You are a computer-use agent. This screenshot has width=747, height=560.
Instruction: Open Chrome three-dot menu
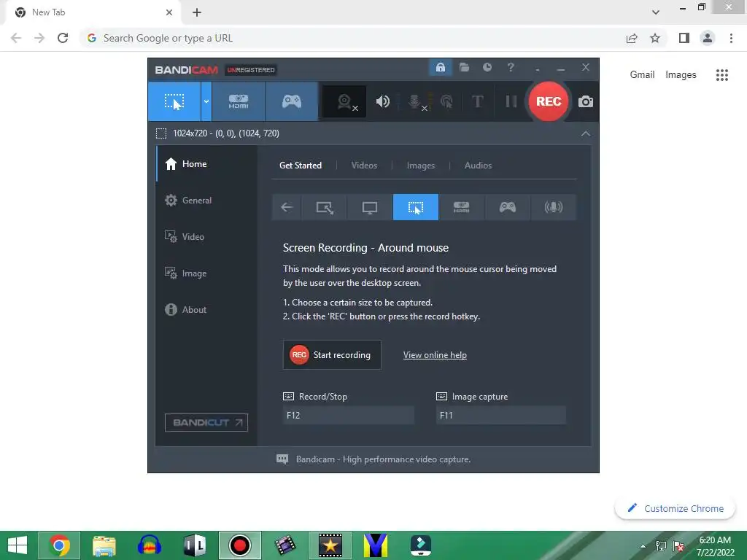pos(731,38)
